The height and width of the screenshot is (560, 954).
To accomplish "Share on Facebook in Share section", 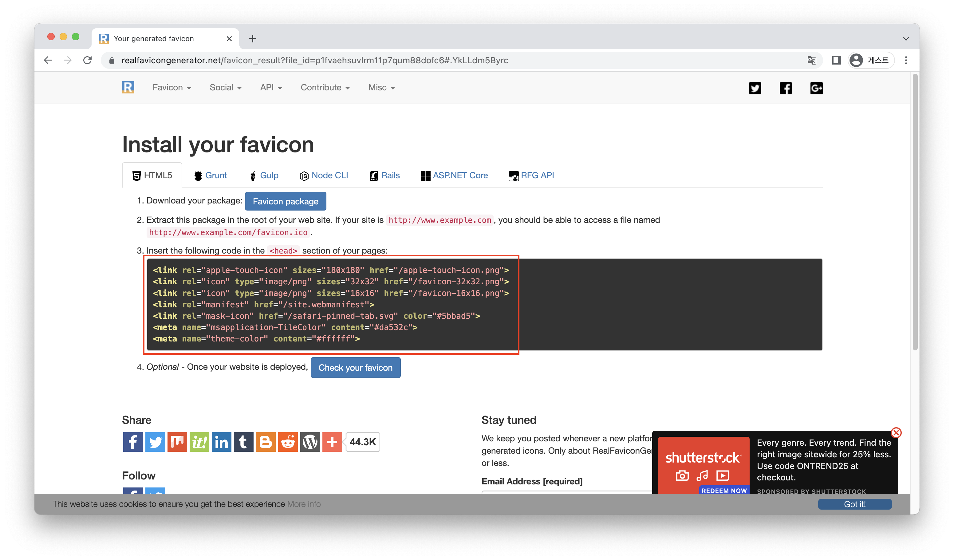I will tap(133, 441).
